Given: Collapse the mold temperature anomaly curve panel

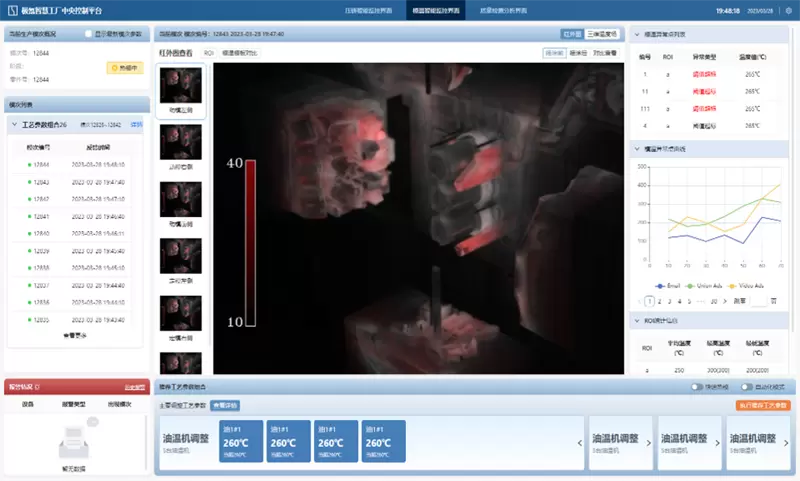Looking at the screenshot, I should (x=638, y=148).
